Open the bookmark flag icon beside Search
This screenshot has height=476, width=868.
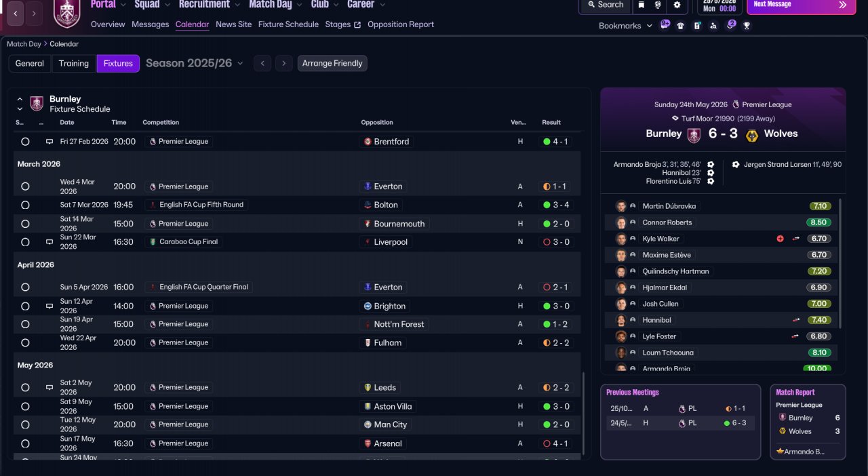tap(641, 5)
